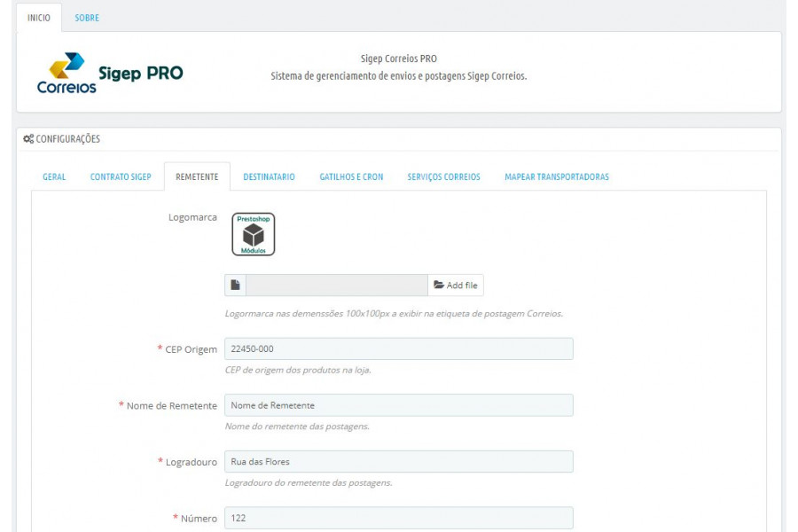This screenshot has width=798, height=532.
Task: Switch to the CONTRATO SIGEP tab
Action: [x=121, y=176]
